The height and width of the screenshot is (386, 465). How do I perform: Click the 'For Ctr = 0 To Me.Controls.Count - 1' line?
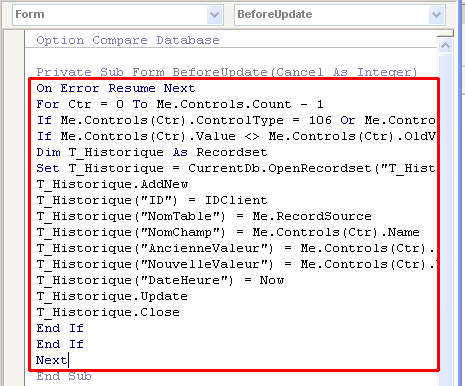[x=180, y=104]
